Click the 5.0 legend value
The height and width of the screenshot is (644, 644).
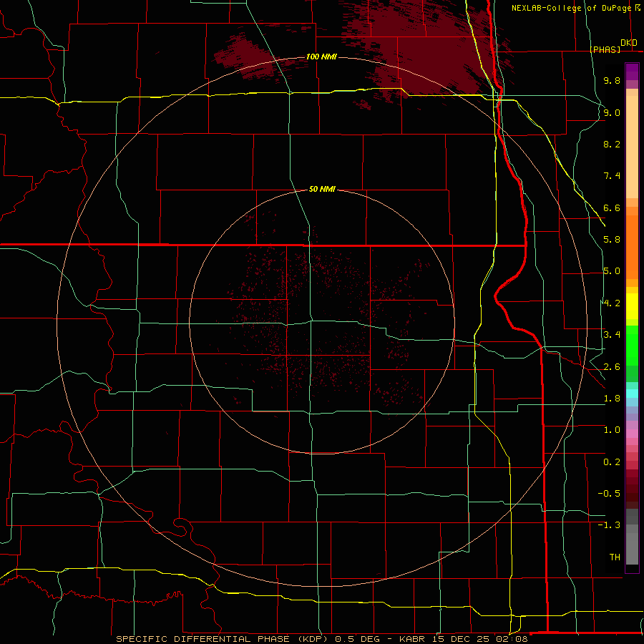[612, 271]
